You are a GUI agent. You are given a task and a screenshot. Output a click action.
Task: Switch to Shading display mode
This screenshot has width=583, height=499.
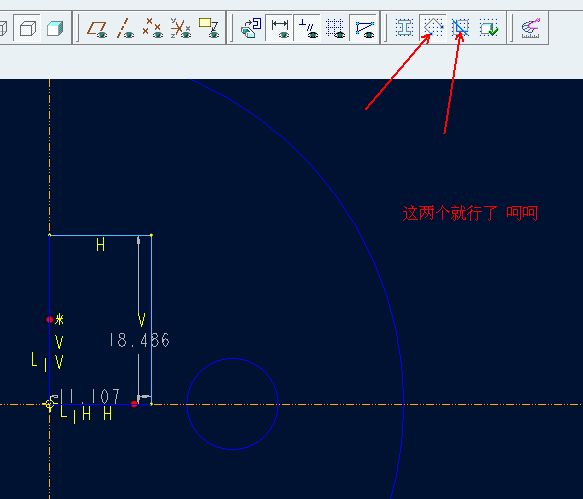[x=55, y=28]
